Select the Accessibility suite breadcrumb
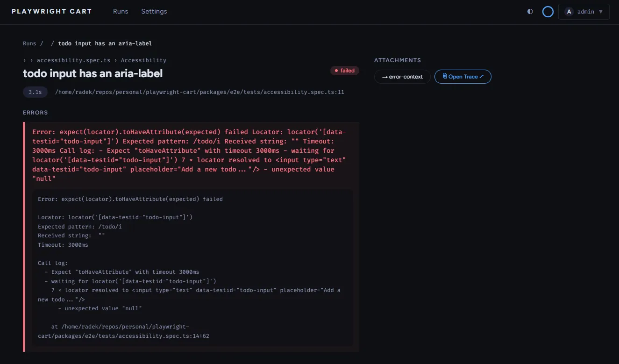Viewport: 619px width, 364px height. 143,60
